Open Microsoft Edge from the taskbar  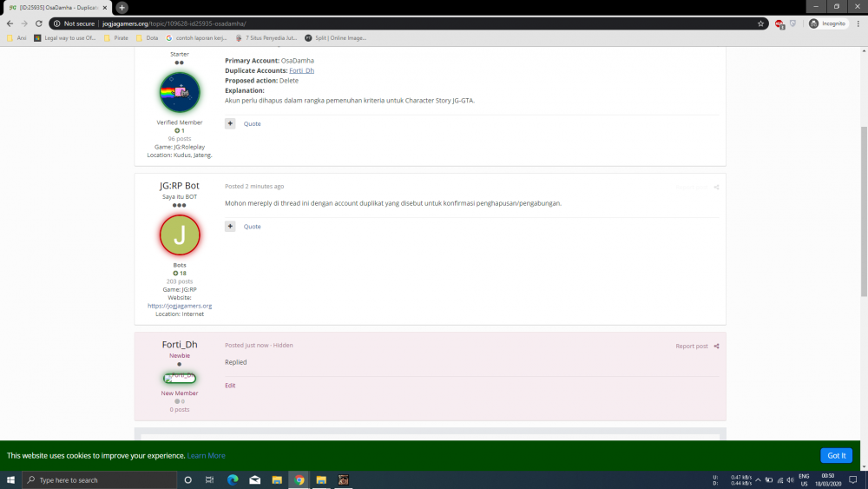233,480
